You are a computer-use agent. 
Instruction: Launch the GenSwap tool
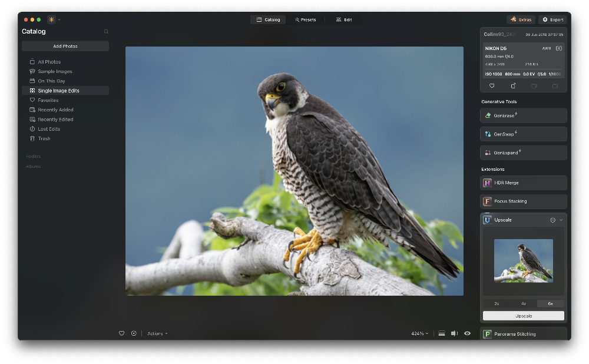523,134
